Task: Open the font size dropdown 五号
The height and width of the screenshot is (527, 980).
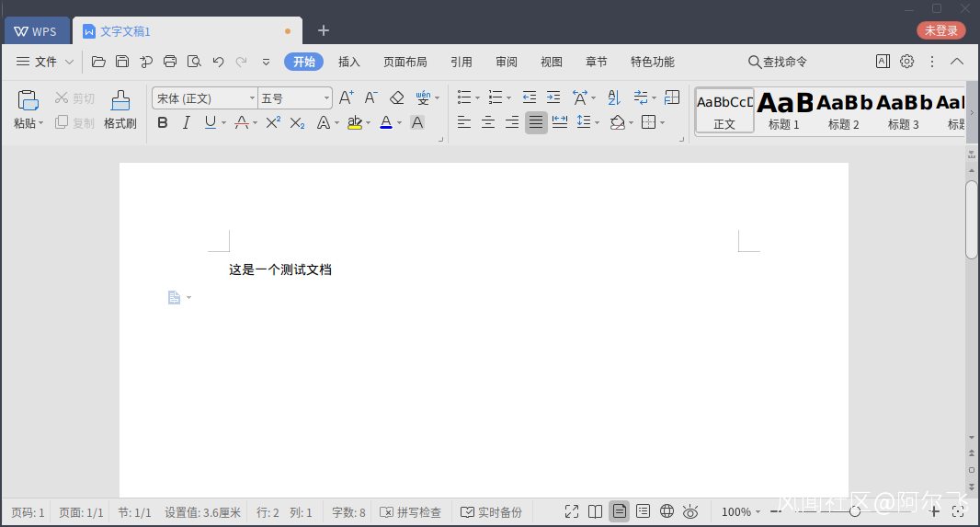Action: [x=294, y=97]
